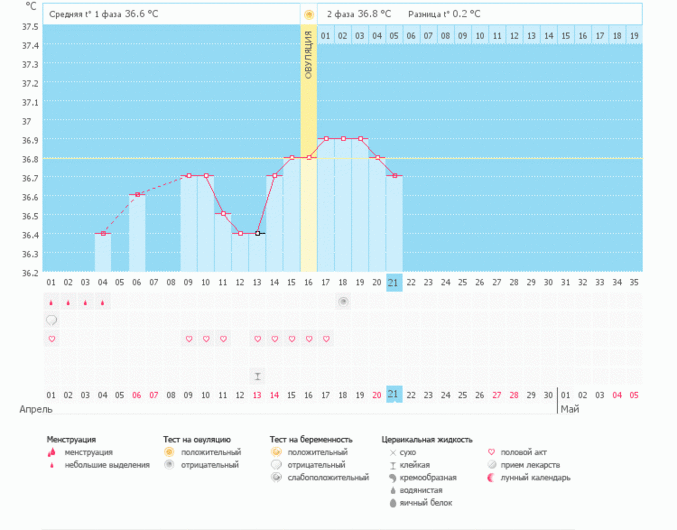Select the vertical ОВУЛЯЦИЯ marker bar
The height and width of the screenshot is (530, 677).
[309, 148]
